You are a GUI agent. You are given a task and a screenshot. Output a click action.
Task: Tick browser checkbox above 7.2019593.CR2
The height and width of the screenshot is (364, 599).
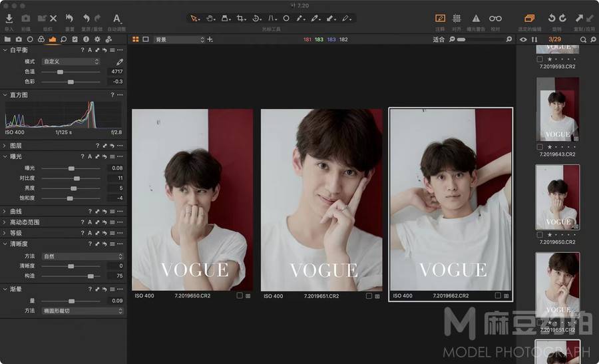[540, 59]
